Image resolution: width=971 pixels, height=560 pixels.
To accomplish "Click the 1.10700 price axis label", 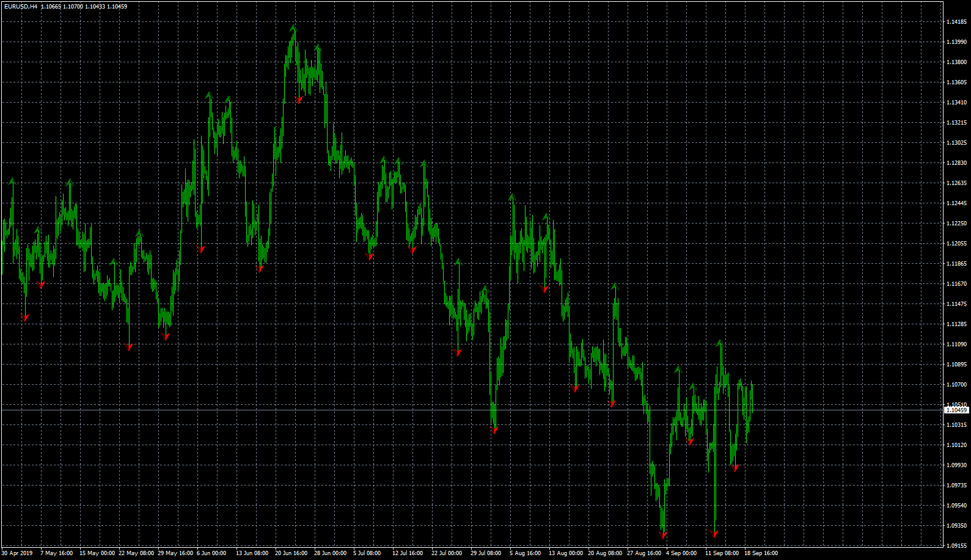I will coord(956,385).
